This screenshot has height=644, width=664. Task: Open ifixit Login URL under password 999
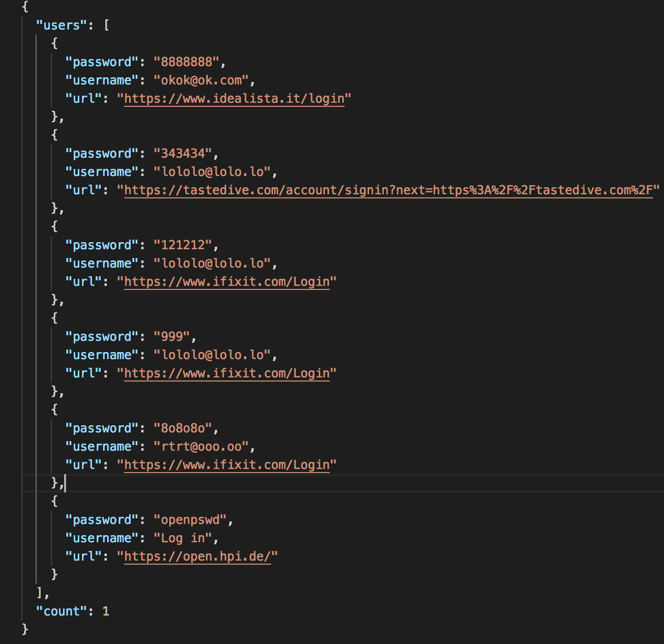[x=227, y=373]
